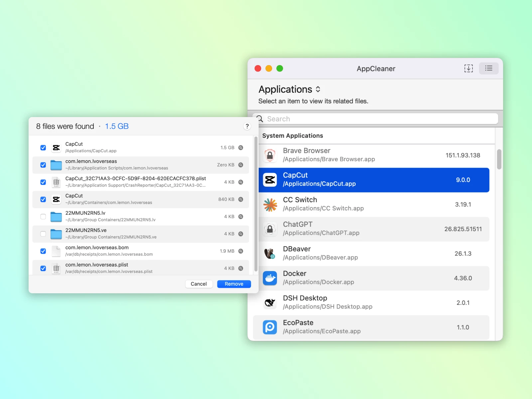Reveal 22MMUN2RN5.ve in Finder

[241, 234]
